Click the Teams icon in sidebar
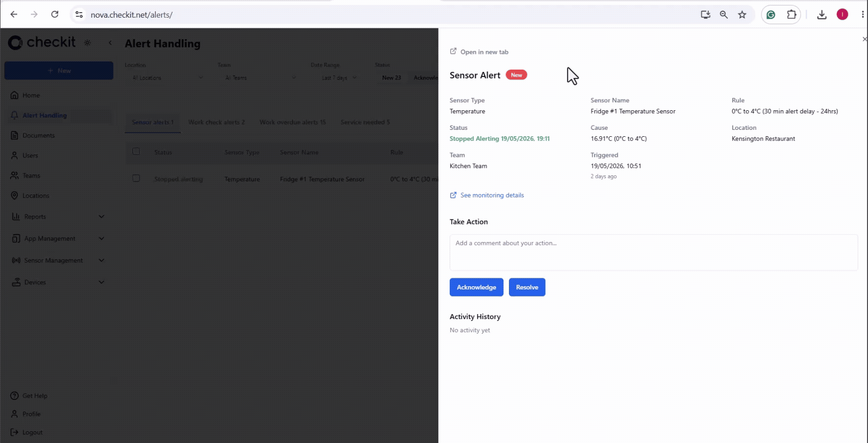Screen dimensions: 868x443 pos(15,175)
